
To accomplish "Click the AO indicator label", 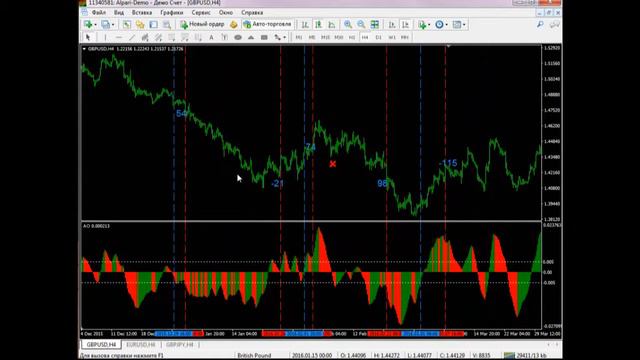I will [x=96, y=226].
